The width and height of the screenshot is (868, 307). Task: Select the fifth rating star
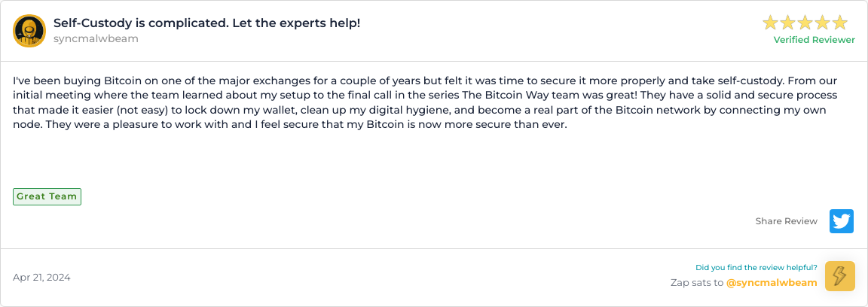coord(840,23)
